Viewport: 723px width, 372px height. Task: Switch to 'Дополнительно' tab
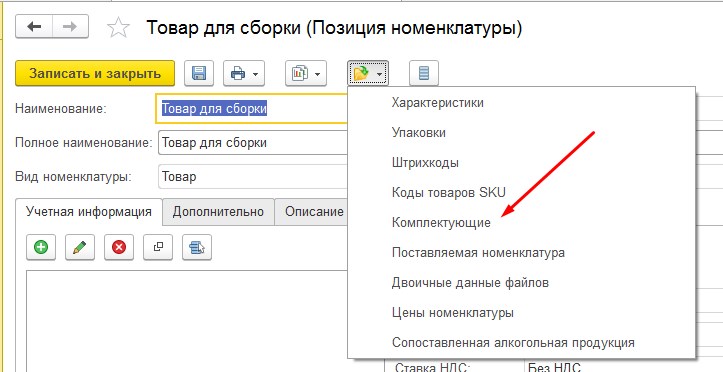(218, 212)
